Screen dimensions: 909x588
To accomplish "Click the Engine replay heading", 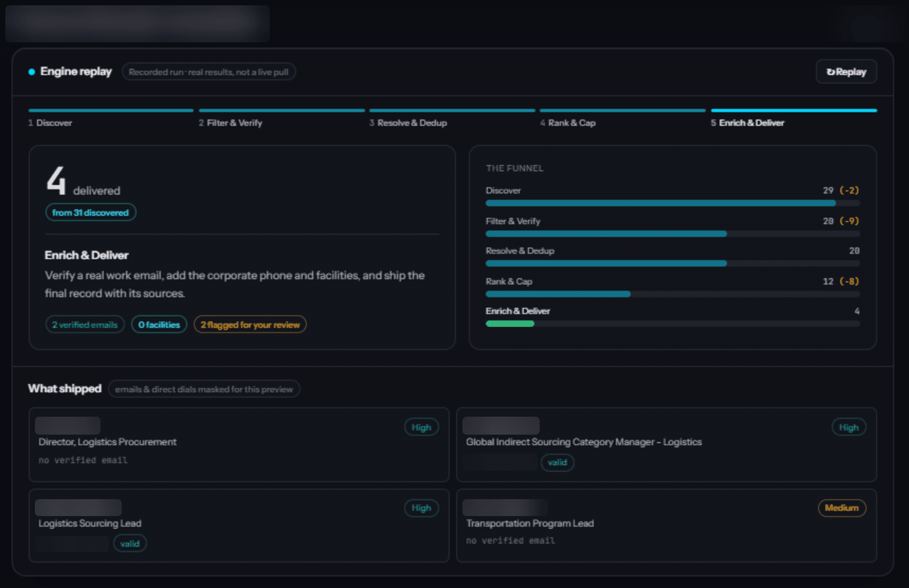I will click(x=76, y=71).
